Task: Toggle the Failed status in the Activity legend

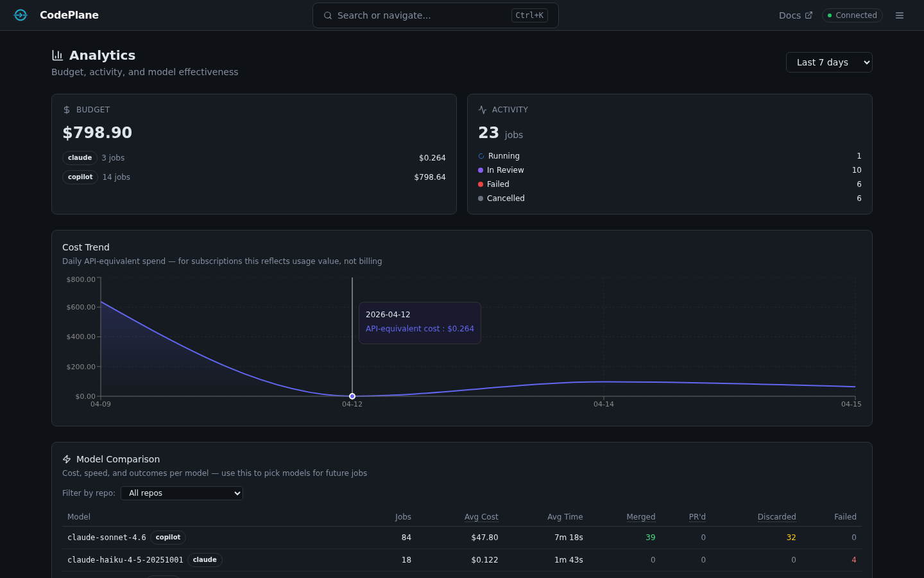Action: click(497, 184)
